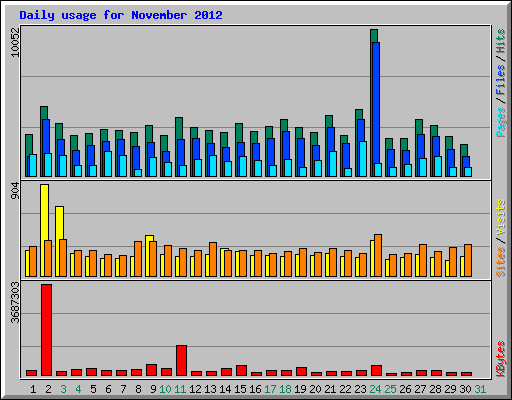
Task: Click the blue 'Files' legend label
Action: tap(500, 80)
